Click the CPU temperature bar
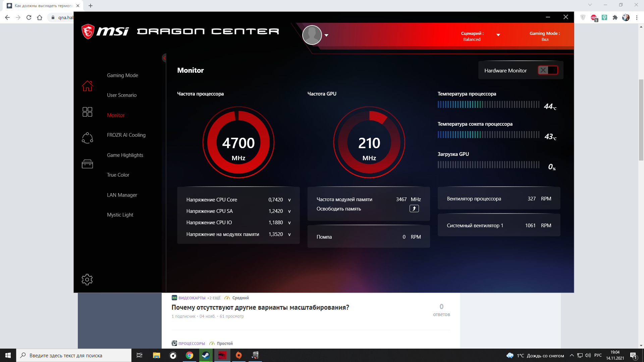 point(488,104)
